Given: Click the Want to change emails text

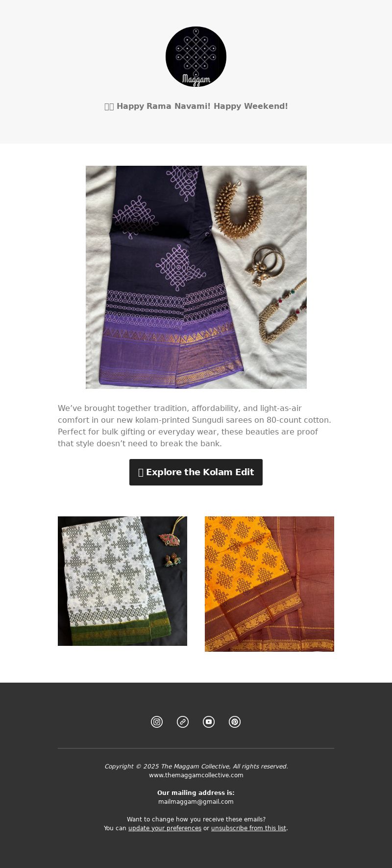Looking at the screenshot, I should (196, 819).
